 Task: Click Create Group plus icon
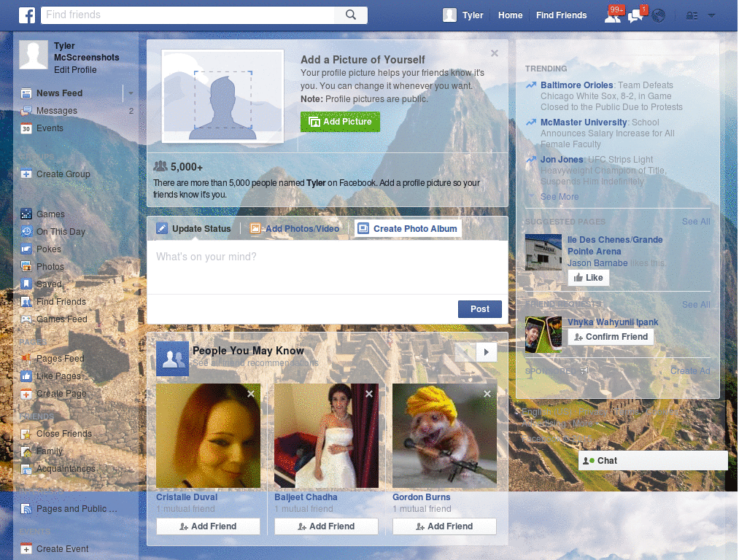(26, 174)
